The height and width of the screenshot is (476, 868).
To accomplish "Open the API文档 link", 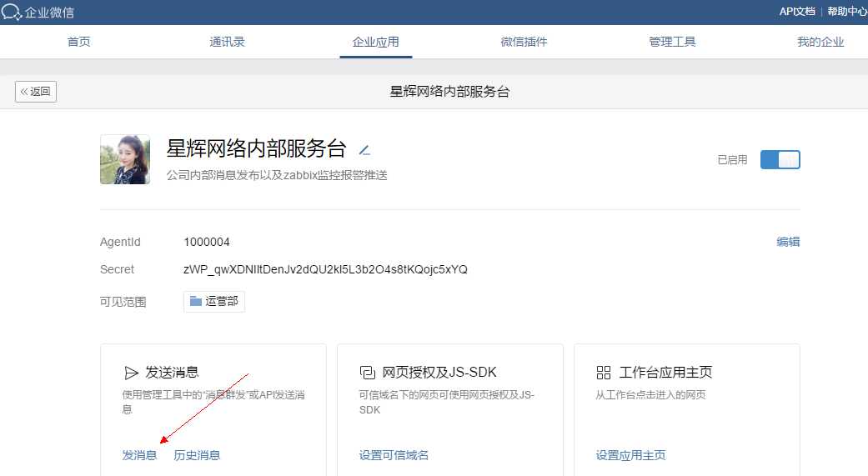I will click(797, 12).
